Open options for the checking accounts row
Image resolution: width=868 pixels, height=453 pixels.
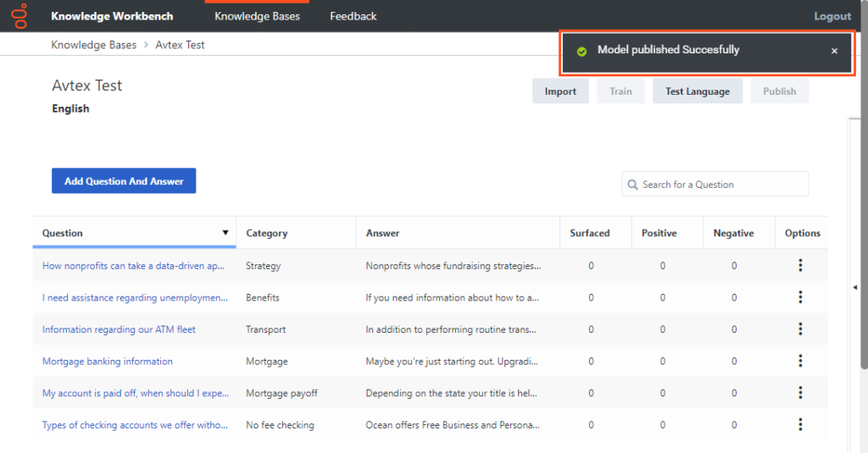tap(800, 425)
